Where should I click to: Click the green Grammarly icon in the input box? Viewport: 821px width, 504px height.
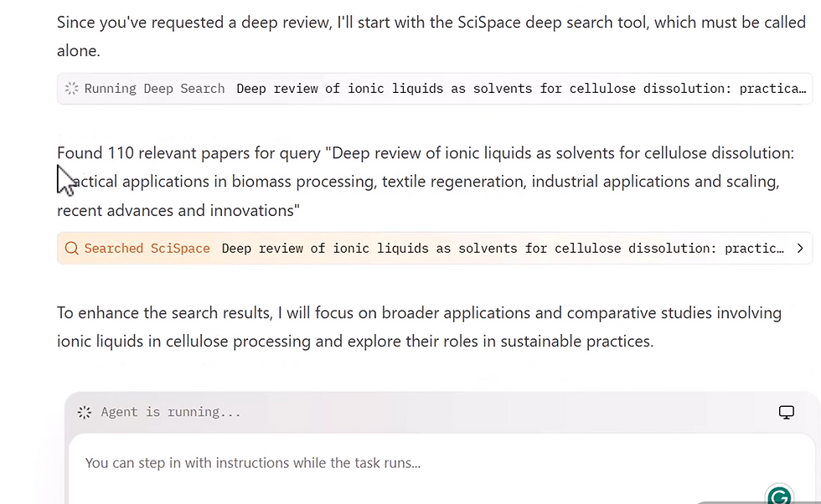(x=780, y=496)
